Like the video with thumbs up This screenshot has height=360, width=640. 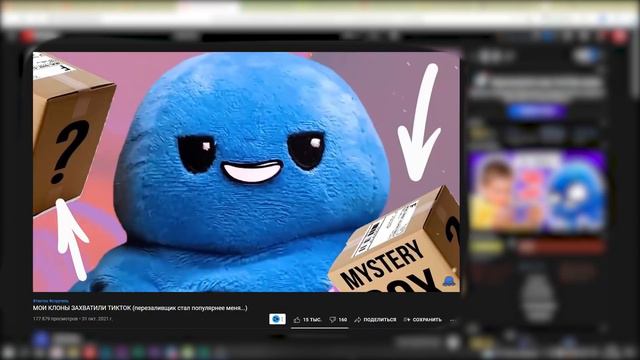coord(307,320)
